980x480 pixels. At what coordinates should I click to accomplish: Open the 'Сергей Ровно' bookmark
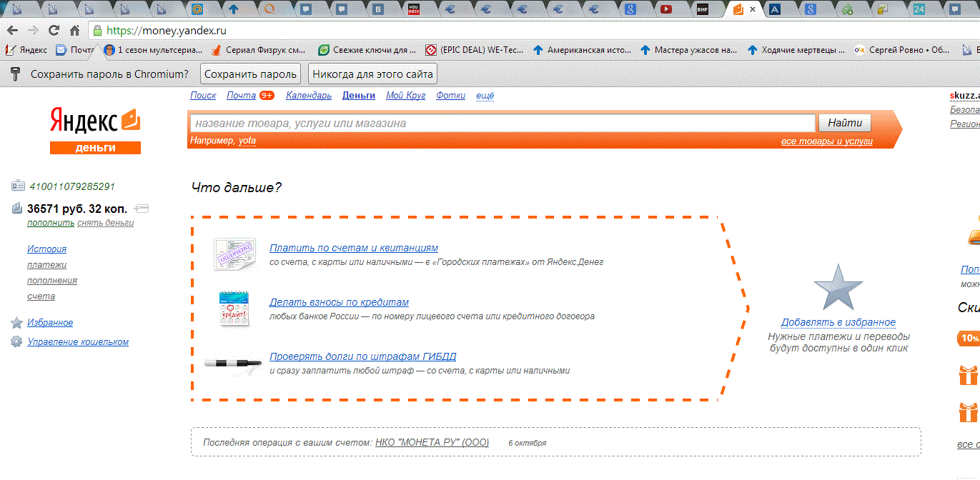pyautogui.click(x=904, y=50)
